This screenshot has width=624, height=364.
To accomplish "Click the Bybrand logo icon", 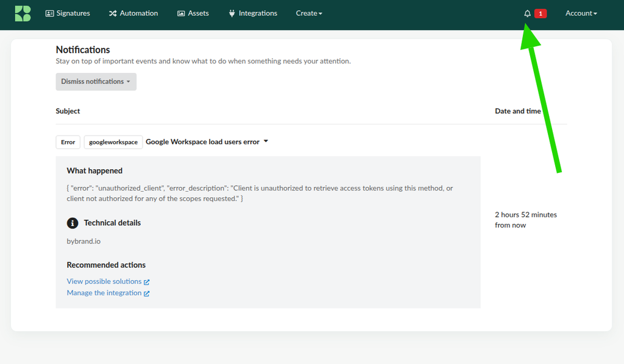I will pos(23,13).
